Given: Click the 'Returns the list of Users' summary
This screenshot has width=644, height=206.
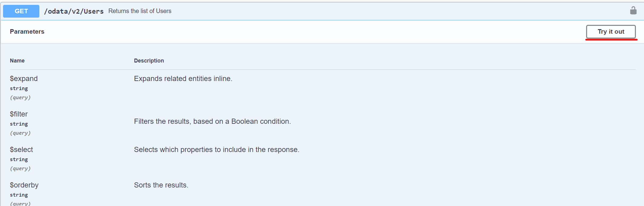Looking at the screenshot, I should (x=140, y=11).
